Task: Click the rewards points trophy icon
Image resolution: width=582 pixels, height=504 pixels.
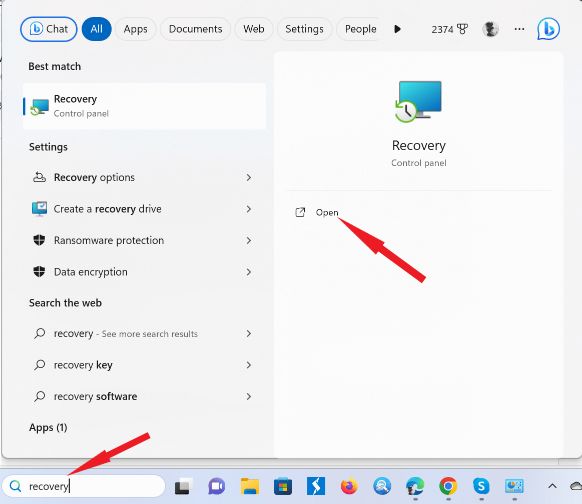Action: tap(462, 29)
